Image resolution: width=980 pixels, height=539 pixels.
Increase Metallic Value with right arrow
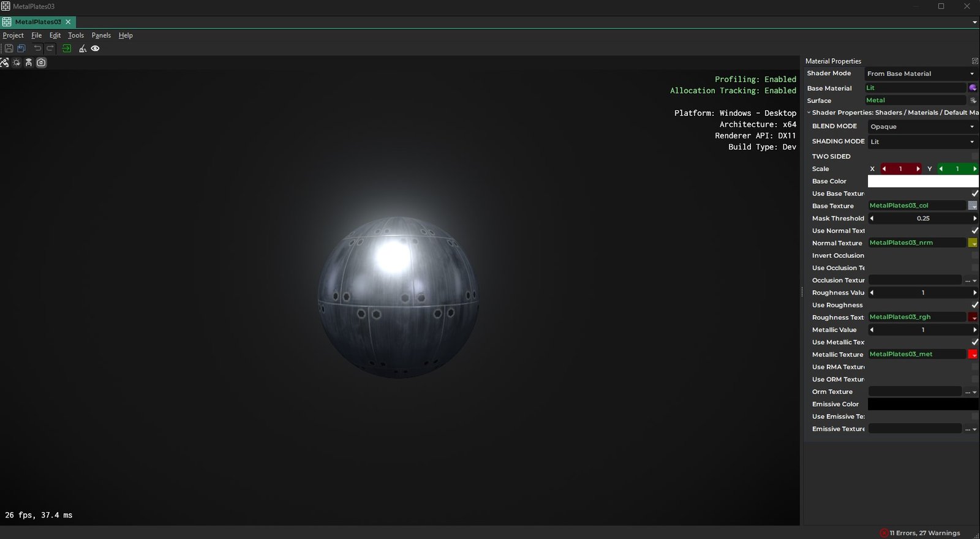pyautogui.click(x=974, y=330)
